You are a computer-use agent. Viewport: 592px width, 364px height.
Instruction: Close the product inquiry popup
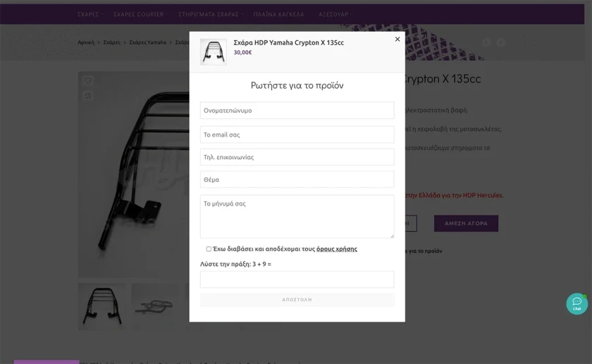pyautogui.click(x=397, y=39)
